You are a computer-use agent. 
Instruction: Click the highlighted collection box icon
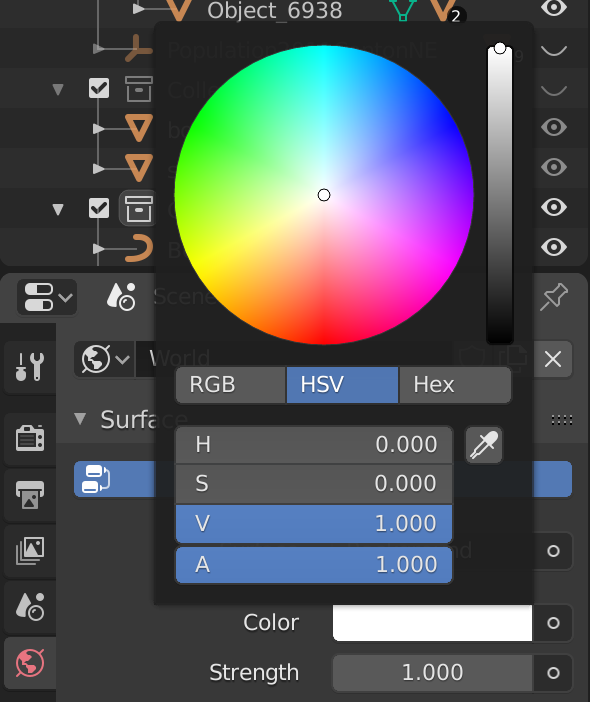tap(138, 208)
